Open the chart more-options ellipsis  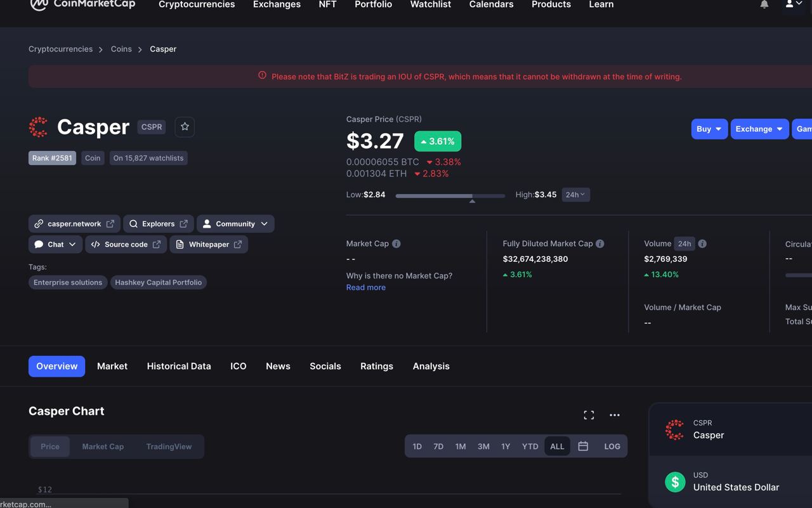(615, 415)
